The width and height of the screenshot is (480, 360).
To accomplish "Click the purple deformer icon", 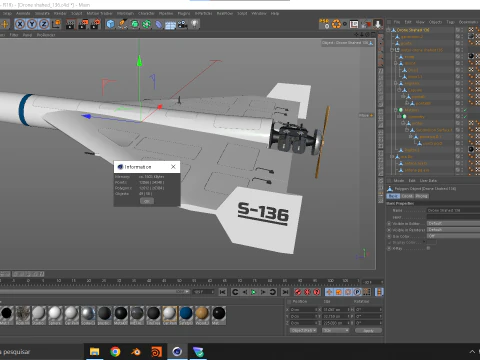I will point(159,24).
